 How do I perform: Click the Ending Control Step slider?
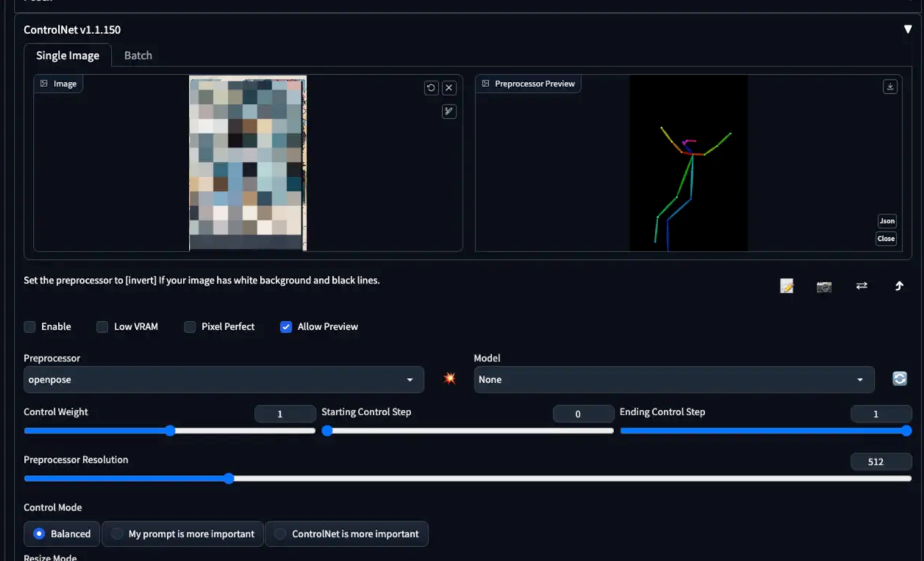click(x=766, y=431)
